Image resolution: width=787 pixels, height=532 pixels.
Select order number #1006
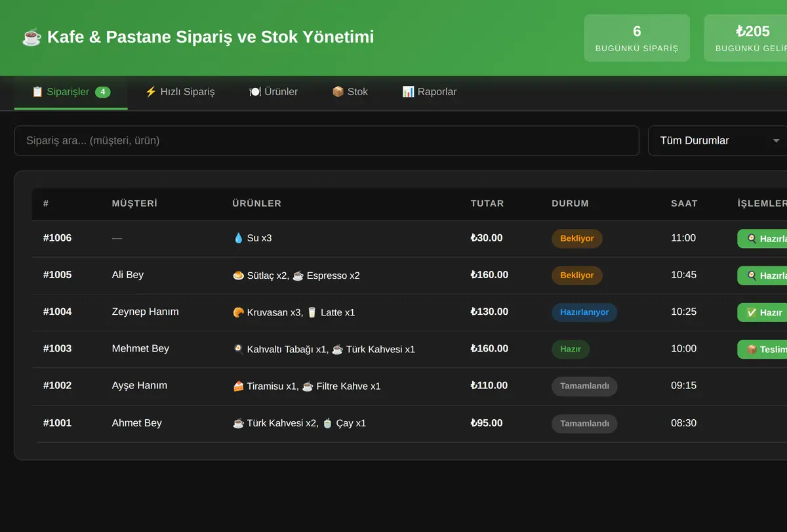click(x=58, y=238)
